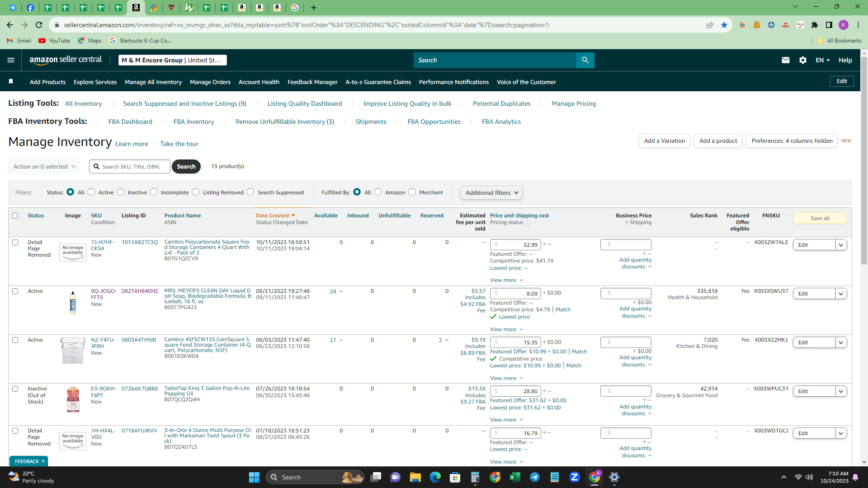The height and width of the screenshot is (488, 868).
Task: Open the M & M Encore Group account switcher
Action: pos(173,60)
